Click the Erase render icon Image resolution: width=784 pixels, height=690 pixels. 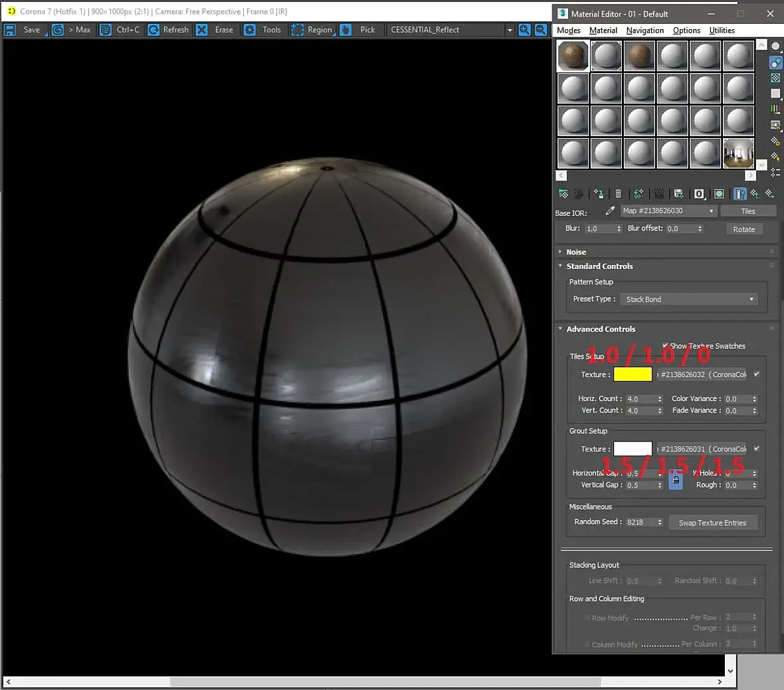pyautogui.click(x=202, y=30)
